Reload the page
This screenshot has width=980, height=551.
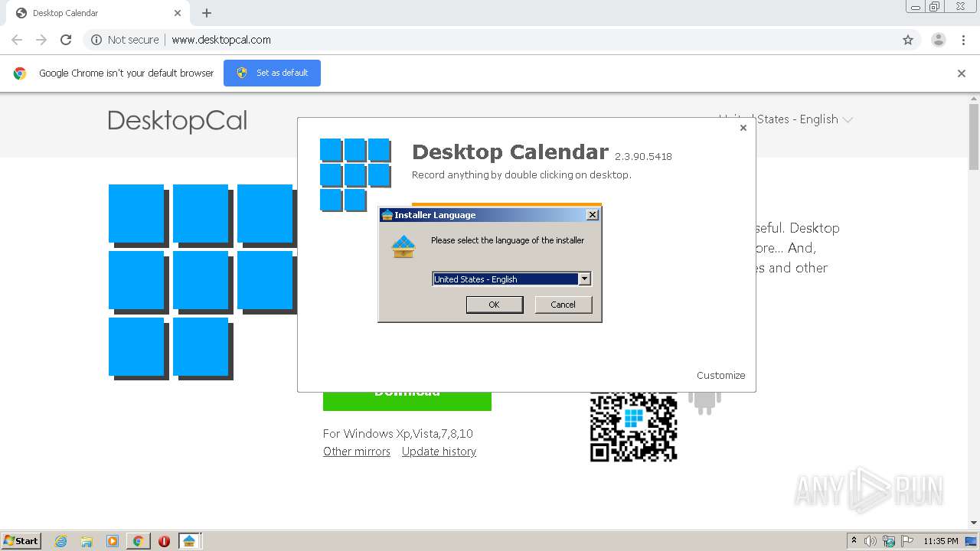[66, 40]
